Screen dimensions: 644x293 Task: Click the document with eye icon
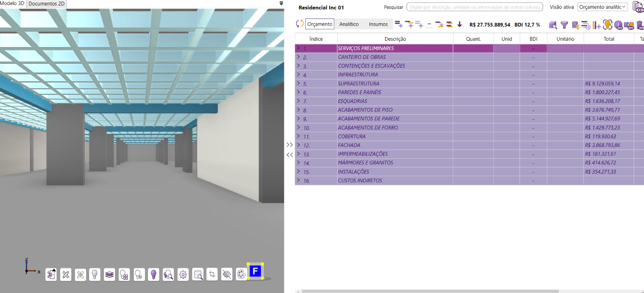coord(638,7)
